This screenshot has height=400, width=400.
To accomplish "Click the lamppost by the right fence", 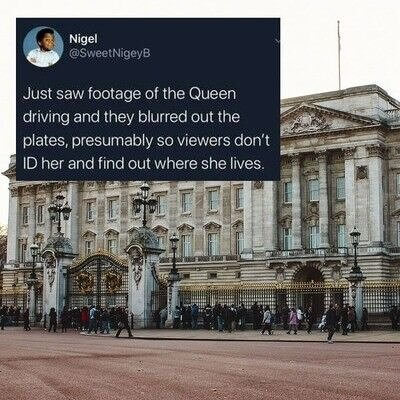I will click(355, 258).
